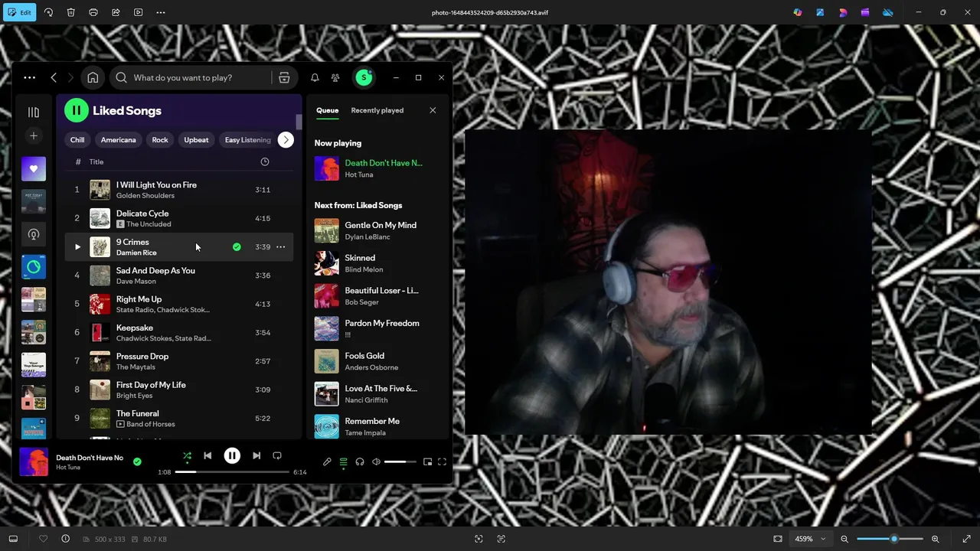Adjust the Spotify volume slider
This screenshot has width=980, height=551.
[400, 461]
